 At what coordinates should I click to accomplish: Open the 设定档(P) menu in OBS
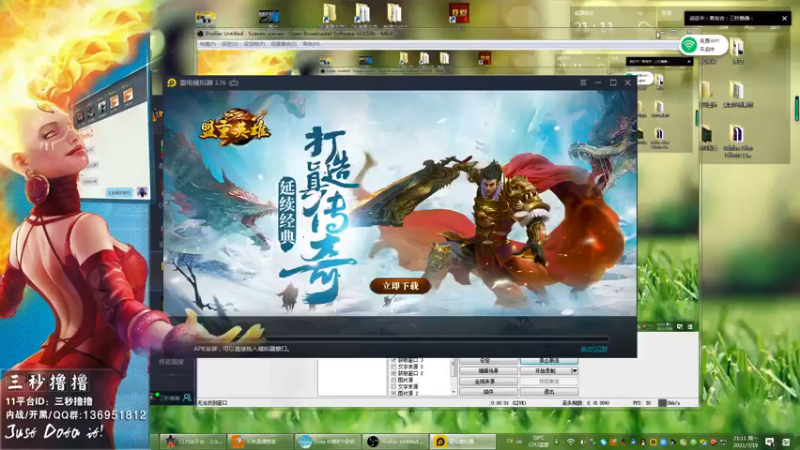(x=254, y=44)
